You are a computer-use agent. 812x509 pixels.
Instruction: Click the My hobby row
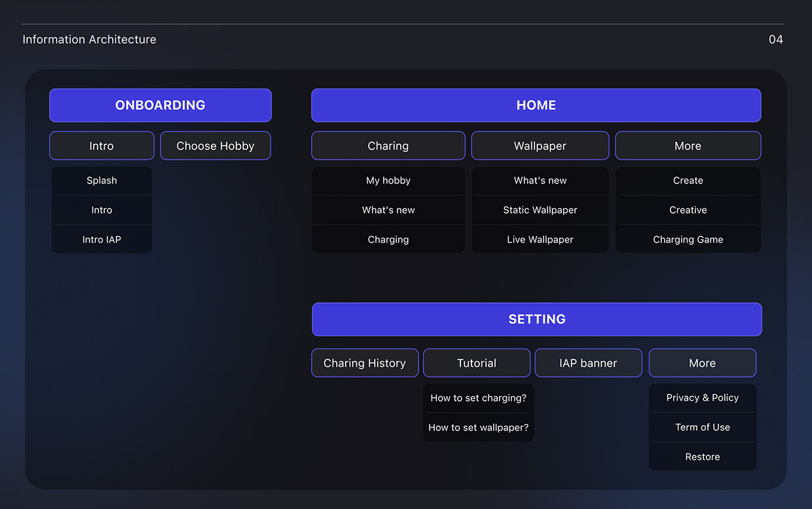tap(388, 181)
